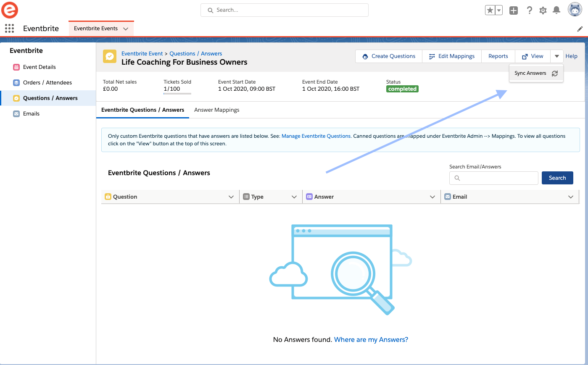Click the Emails sidebar icon
The width and height of the screenshot is (588, 365).
16,114
